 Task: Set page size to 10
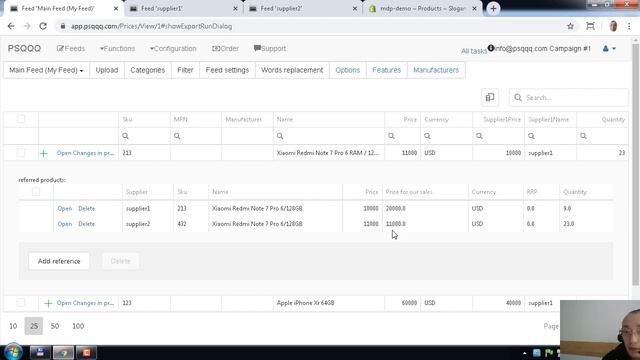[13, 326]
